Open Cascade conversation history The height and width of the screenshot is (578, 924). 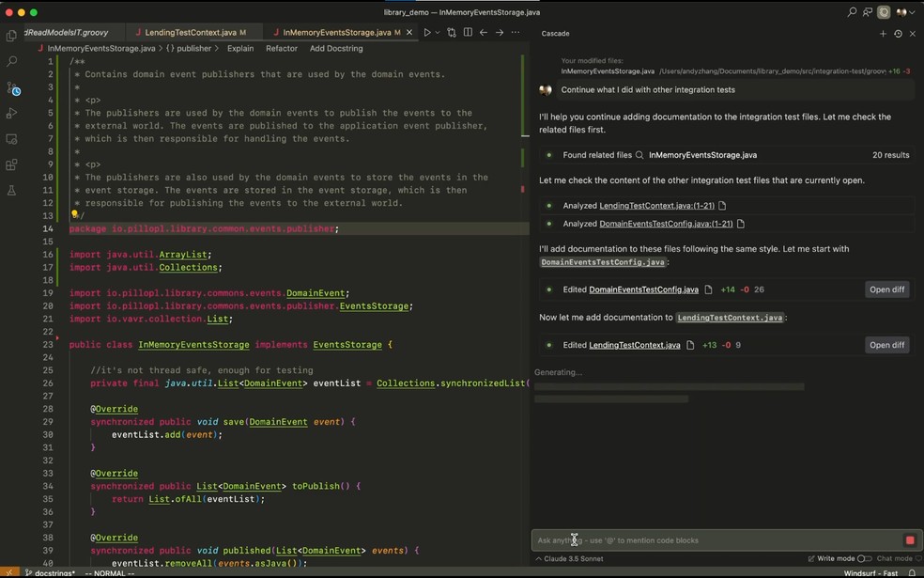[898, 34]
